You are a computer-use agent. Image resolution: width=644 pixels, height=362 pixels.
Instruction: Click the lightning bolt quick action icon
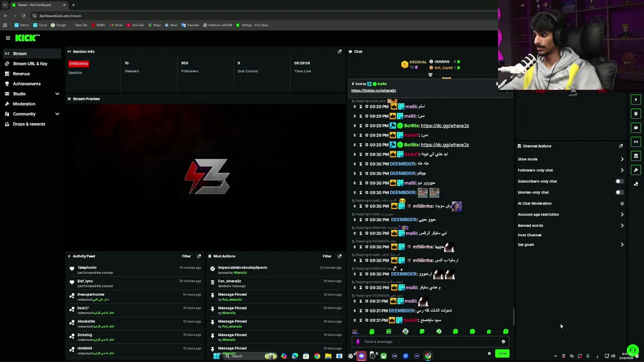636,100
